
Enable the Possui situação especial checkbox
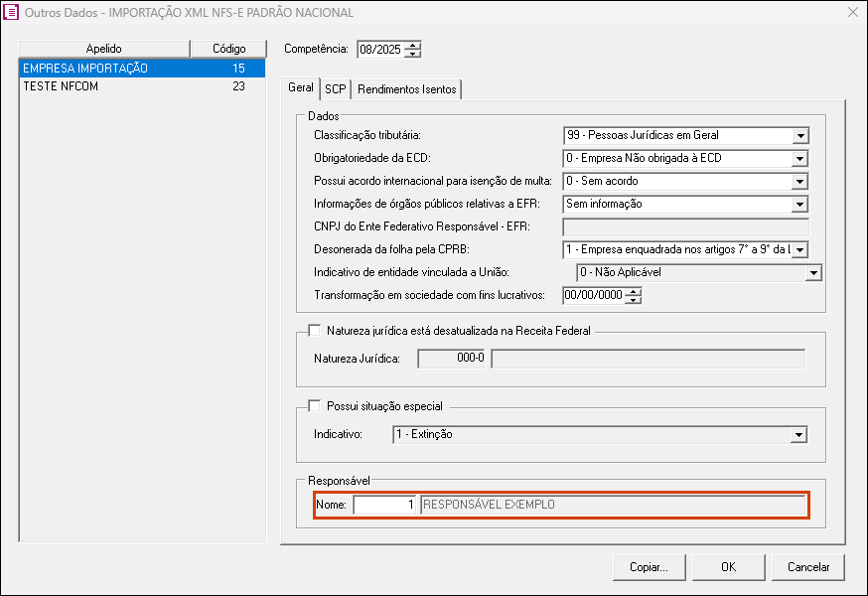coord(315,406)
